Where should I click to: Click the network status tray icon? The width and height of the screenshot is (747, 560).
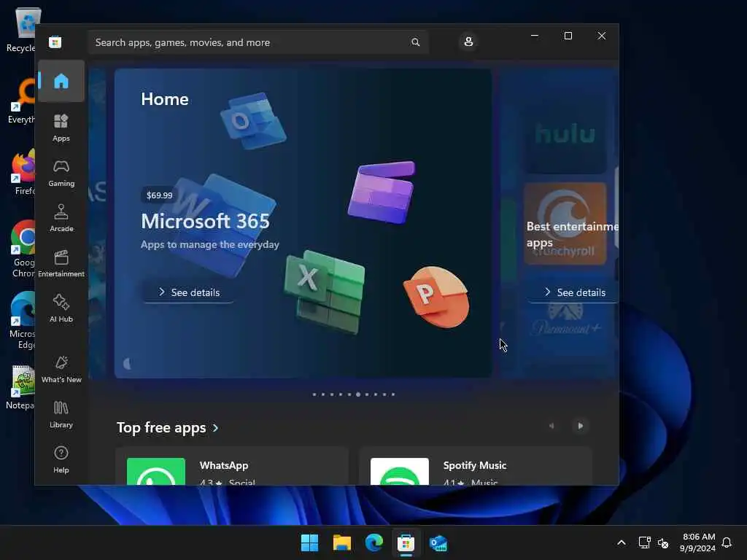[645, 542]
